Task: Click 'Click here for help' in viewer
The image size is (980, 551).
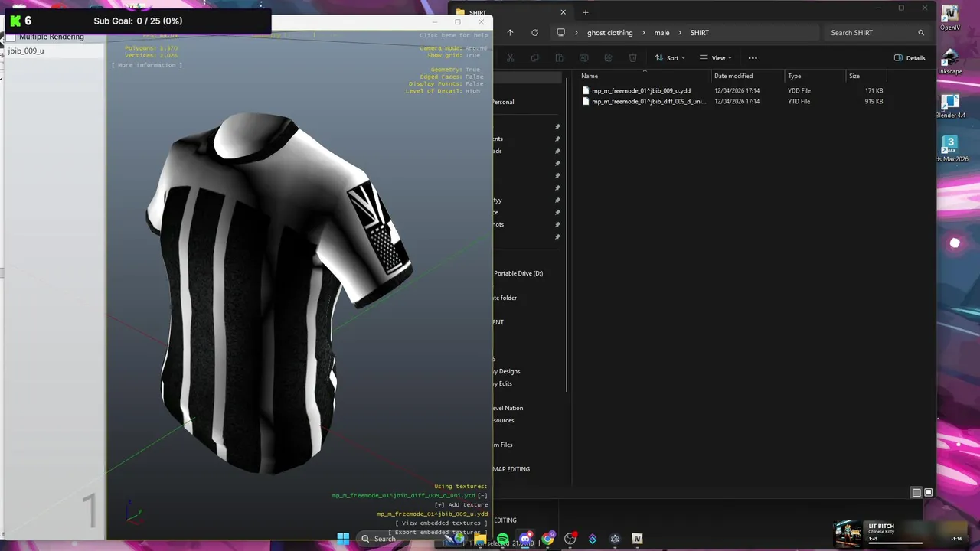Action: [x=453, y=35]
